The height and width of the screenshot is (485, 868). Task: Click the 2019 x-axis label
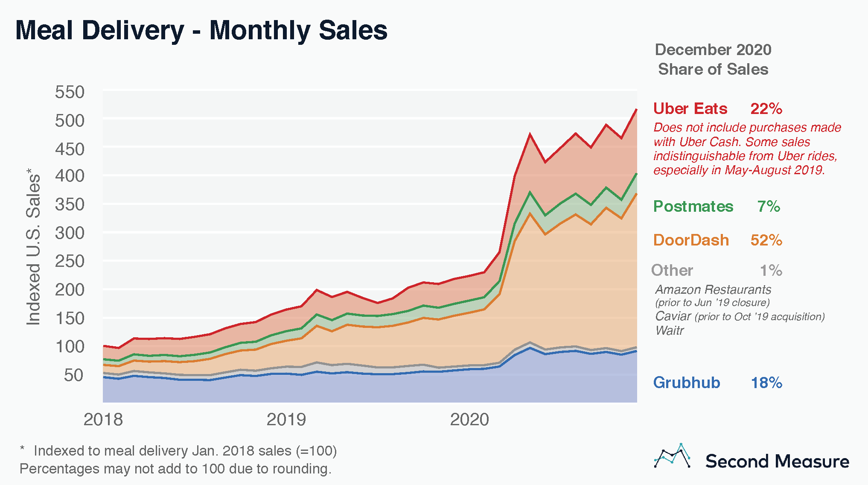tap(286, 420)
